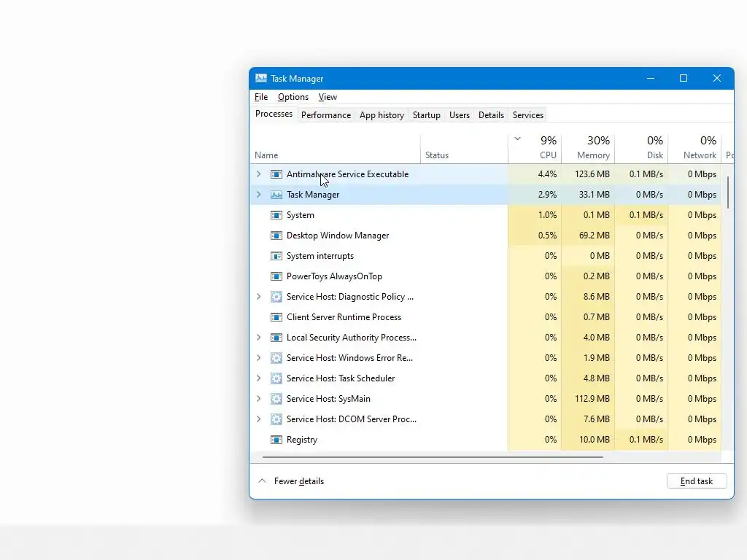Select the Registry process name
Viewport: 747px width, 560px height.
pos(302,440)
